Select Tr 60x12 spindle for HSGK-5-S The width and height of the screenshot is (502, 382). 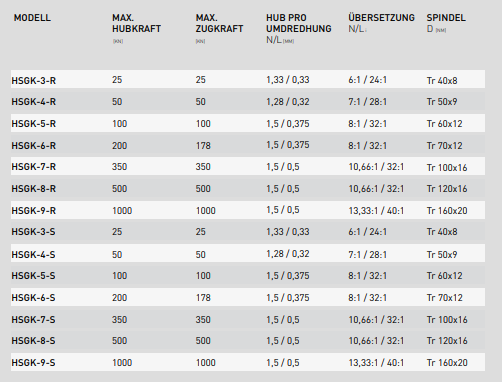pos(444,276)
